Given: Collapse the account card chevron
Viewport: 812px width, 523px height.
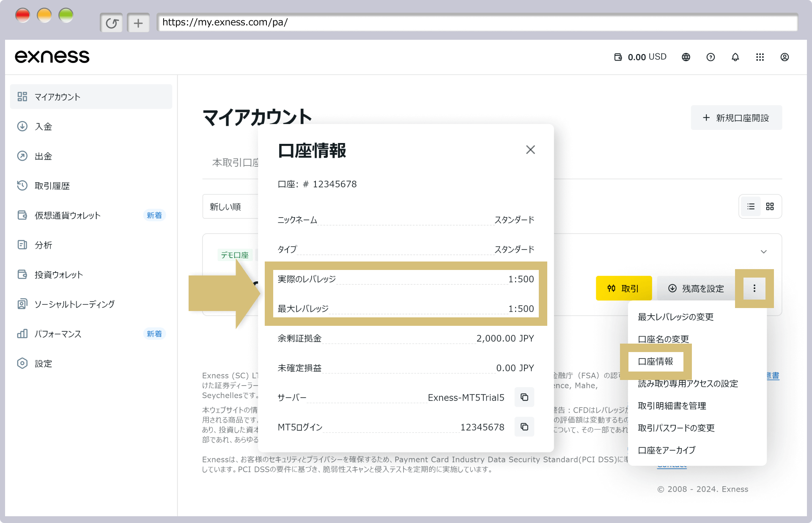Looking at the screenshot, I should point(764,252).
